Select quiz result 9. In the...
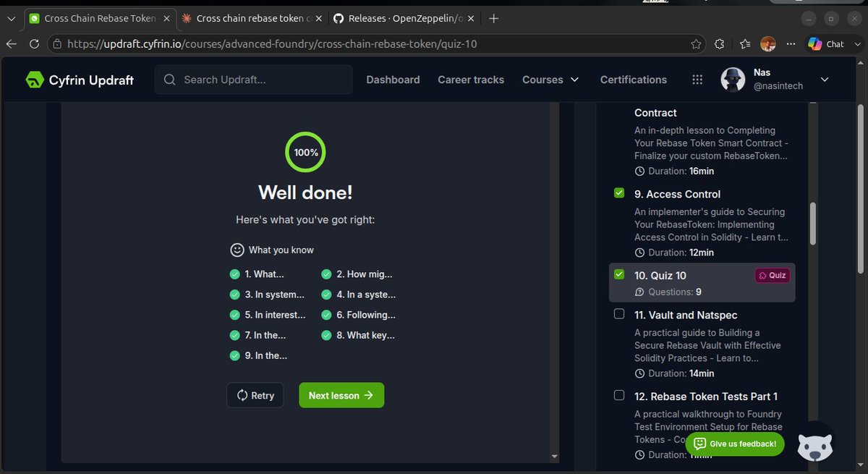Image resolution: width=868 pixels, height=474 pixels. point(265,355)
